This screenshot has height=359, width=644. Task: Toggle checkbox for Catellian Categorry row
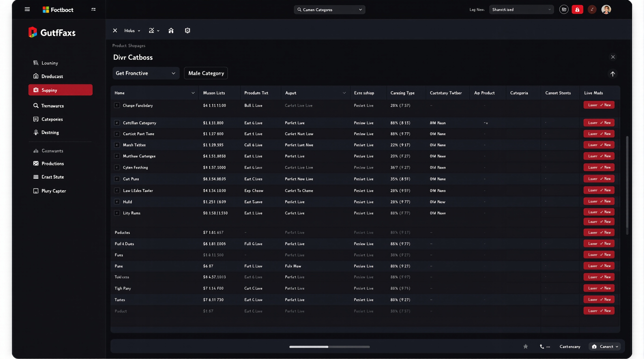pos(117,122)
